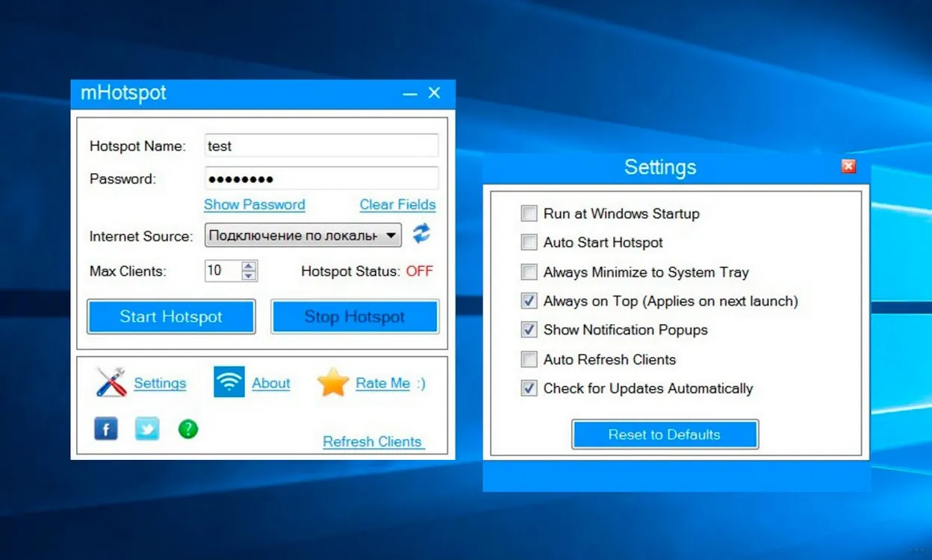932x560 pixels.
Task: Open the Facebook icon in mHotspot
Action: 106,429
